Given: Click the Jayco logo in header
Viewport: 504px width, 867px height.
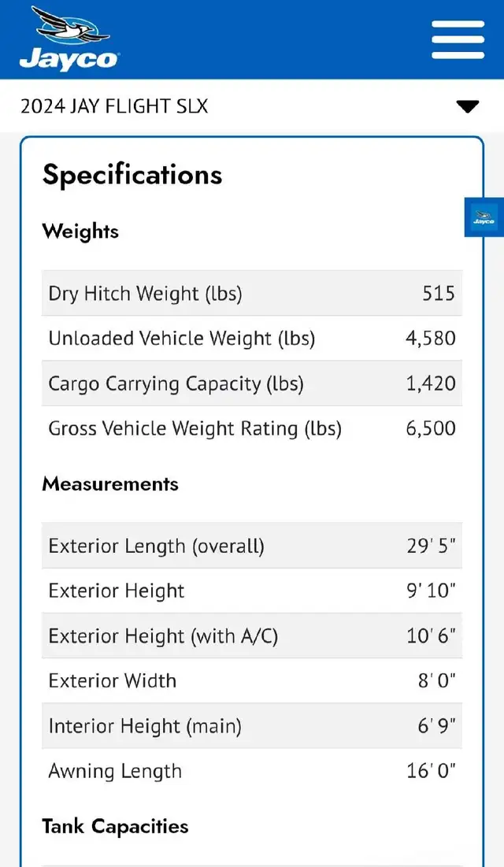Looking at the screenshot, I should coord(69,39).
